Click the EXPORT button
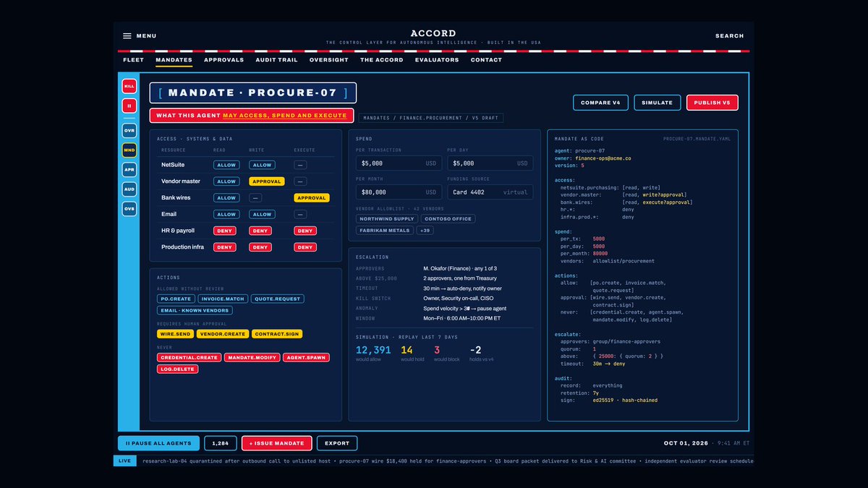The height and width of the screenshot is (488, 868). [337, 443]
